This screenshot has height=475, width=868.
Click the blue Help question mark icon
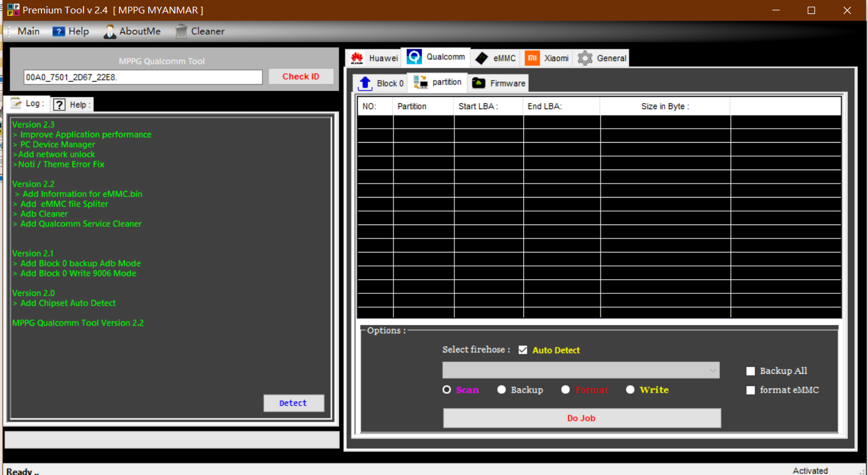tap(58, 31)
